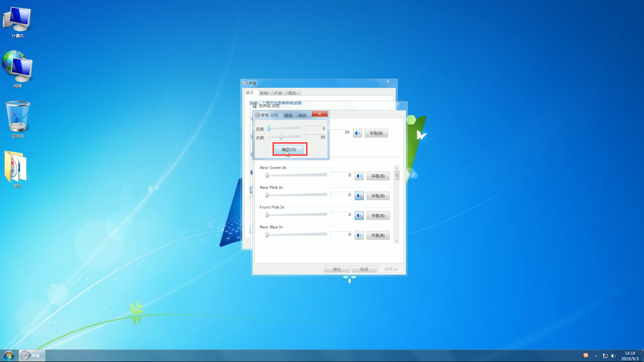Open 平衡(B) for Rear Blue In
Screen dimensions: 644x362
[x=378, y=235]
